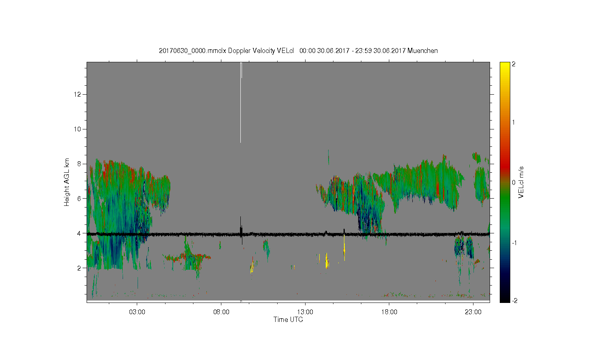Click the Height AGL km axis title
607x364 pixels.
pyautogui.click(x=67, y=182)
